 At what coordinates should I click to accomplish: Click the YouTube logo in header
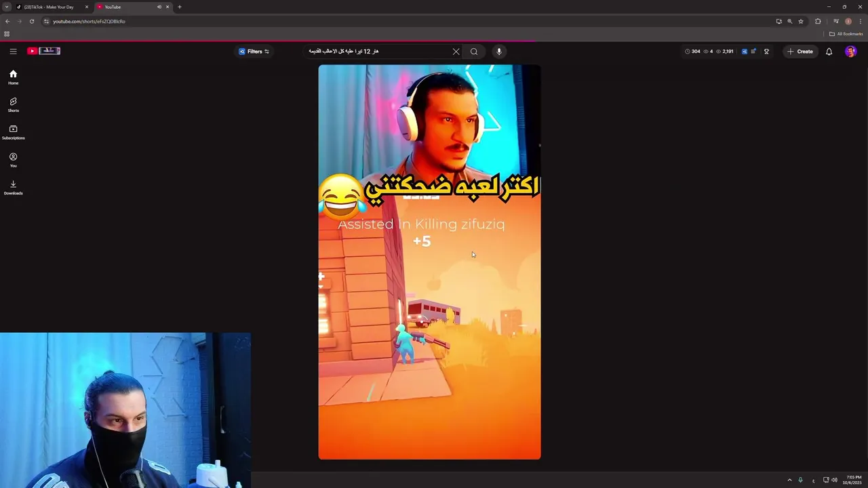tap(43, 51)
